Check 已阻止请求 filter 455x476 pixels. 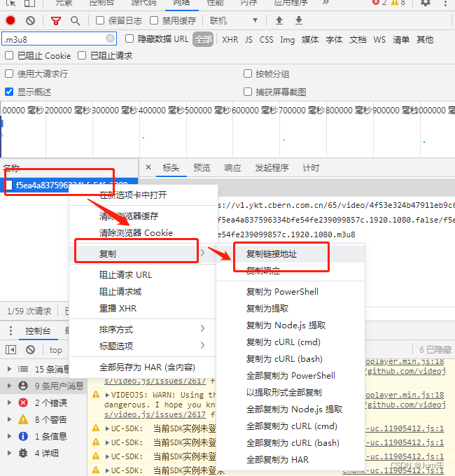82,55
